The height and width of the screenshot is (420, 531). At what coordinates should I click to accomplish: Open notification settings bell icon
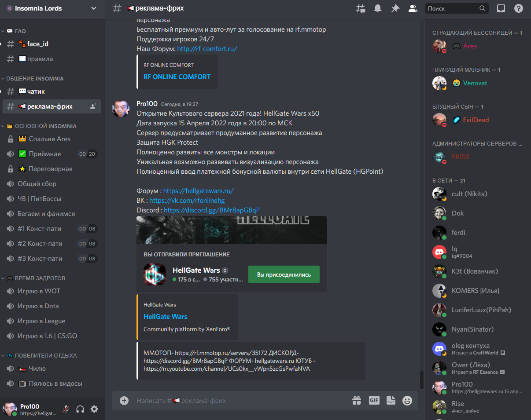click(378, 8)
